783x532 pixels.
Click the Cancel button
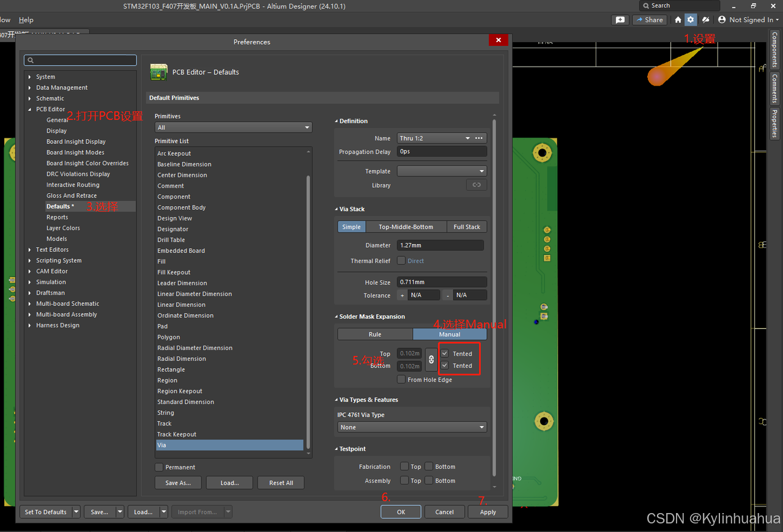(x=445, y=512)
